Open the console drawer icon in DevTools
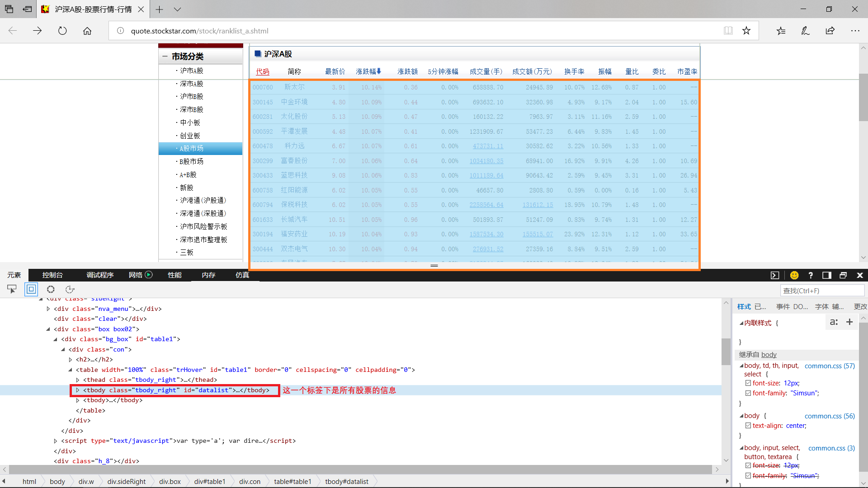This screenshot has height=488, width=868. coord(775,275)
